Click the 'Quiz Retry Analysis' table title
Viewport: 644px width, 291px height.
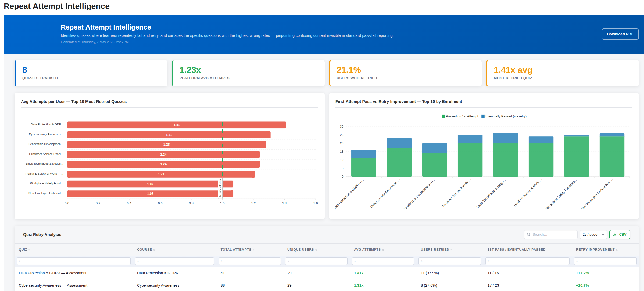coord(42,235)
